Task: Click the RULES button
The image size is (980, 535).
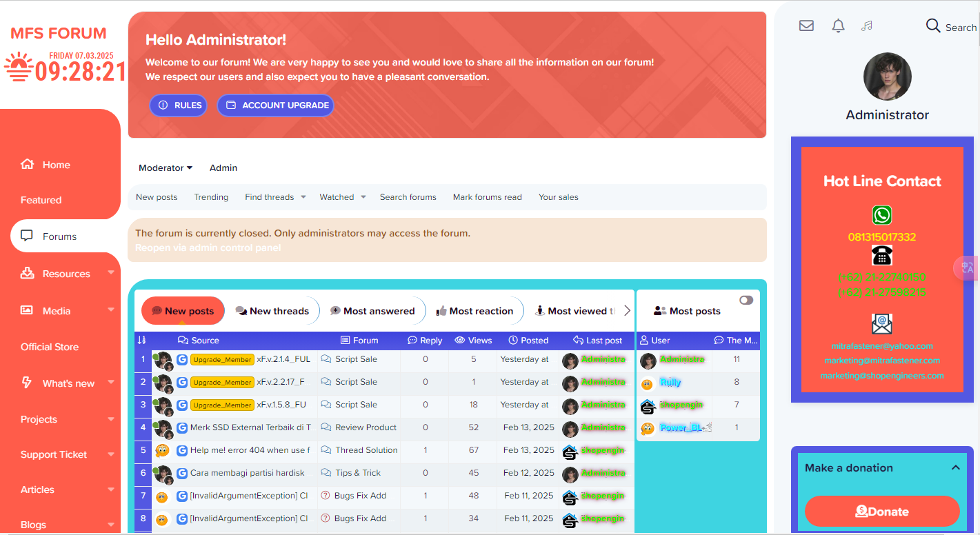Action: (179, 105)
